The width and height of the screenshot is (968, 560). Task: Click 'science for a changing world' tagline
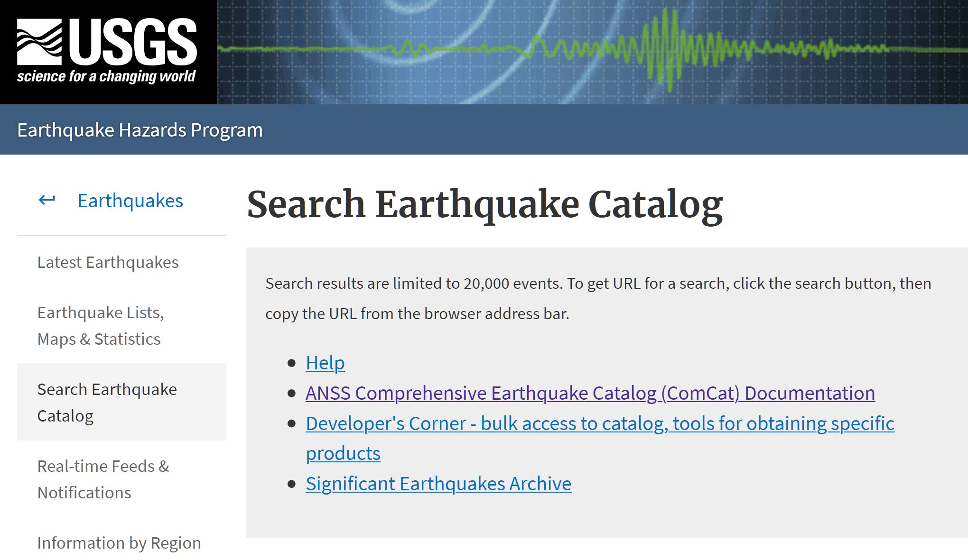pyautogui.click(x=106, y=77)
